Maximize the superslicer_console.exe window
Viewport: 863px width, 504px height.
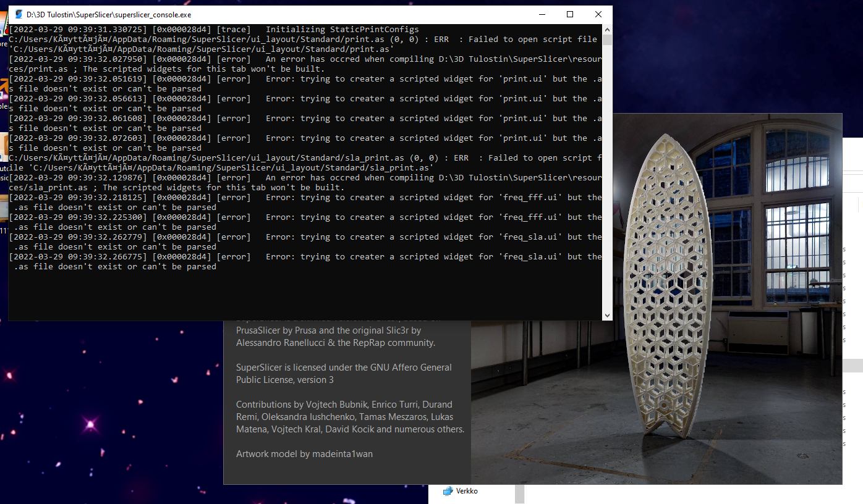[569, 14]
